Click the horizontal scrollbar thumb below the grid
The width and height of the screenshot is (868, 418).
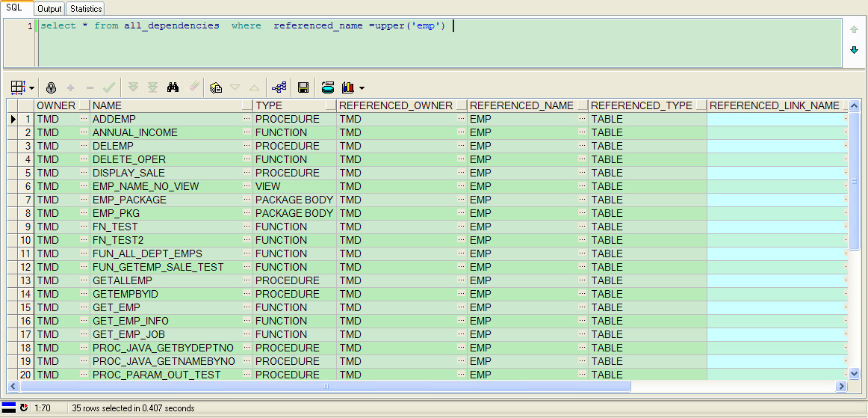pyautogui.click(x=326, y=386)
